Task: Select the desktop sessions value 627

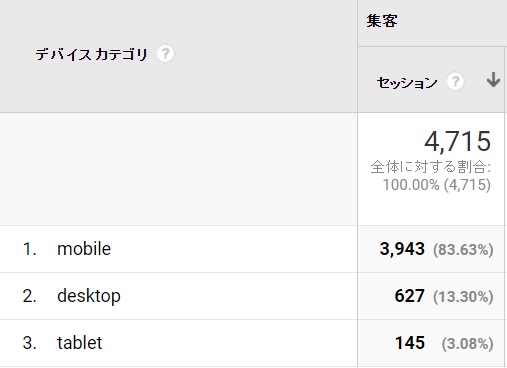Action: tap(410, 296)
